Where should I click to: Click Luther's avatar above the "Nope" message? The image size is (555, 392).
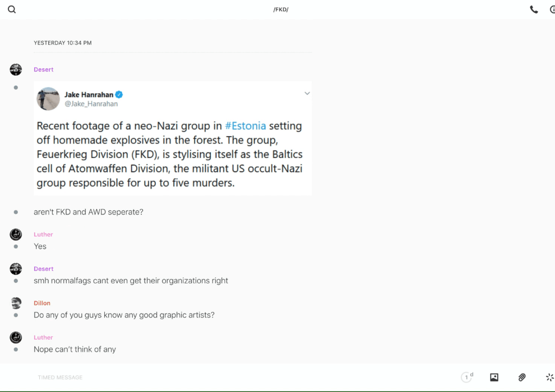tap(16, 337)
